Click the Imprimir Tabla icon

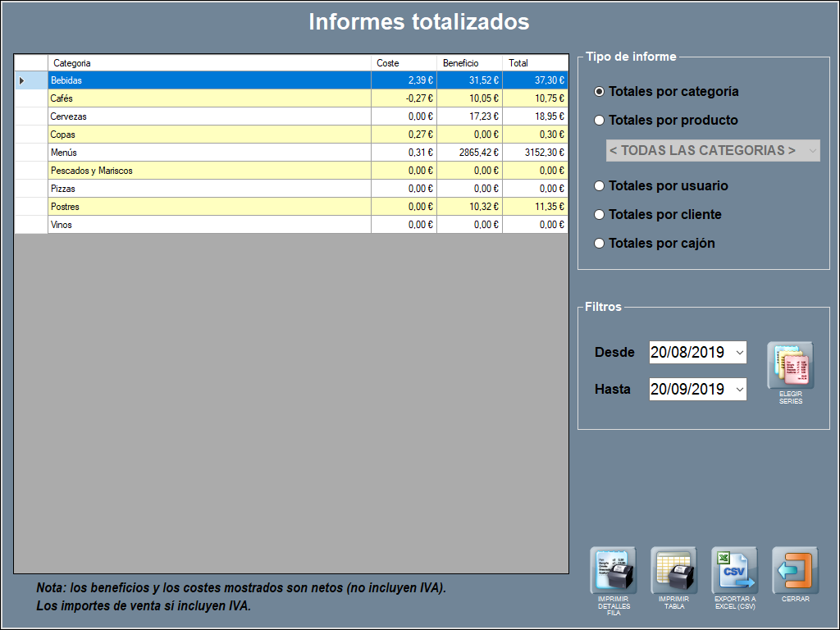point(673,570)
